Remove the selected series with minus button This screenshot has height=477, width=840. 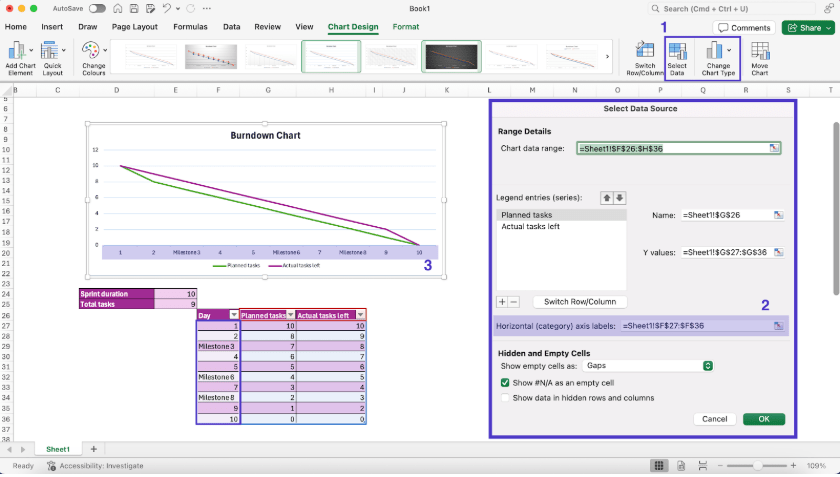[x=514, y=301]
